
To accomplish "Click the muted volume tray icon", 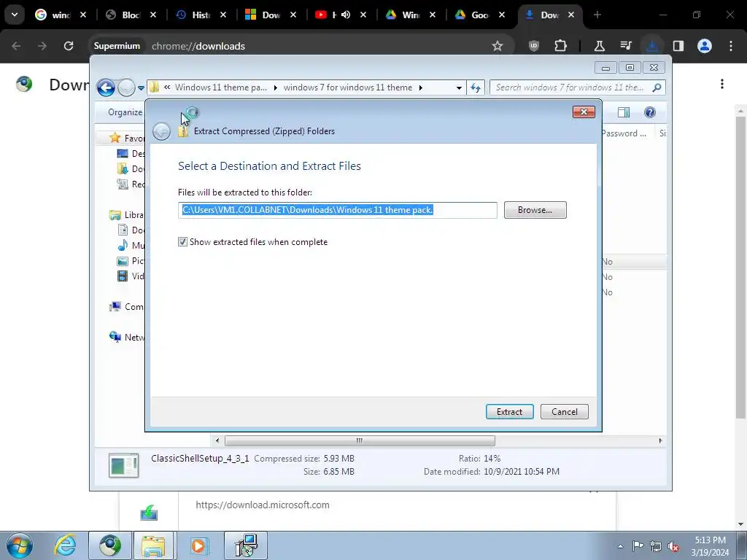I will pos(673,546).
